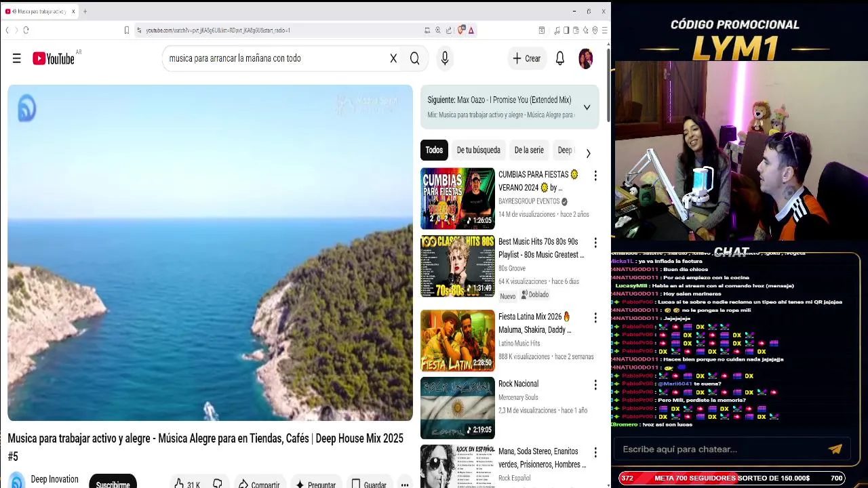Click the Rock Nacional video title
Image resolution: width=868 pixels, height=488 pixels.
[518, 384]
